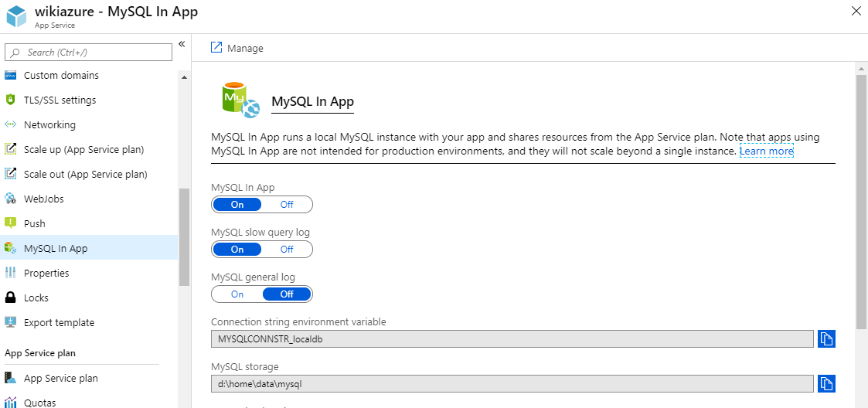Image resolution: width=868 pixels, height=408 pixels.
Task: Click the Manage external link icon
Action: point(216,47)
